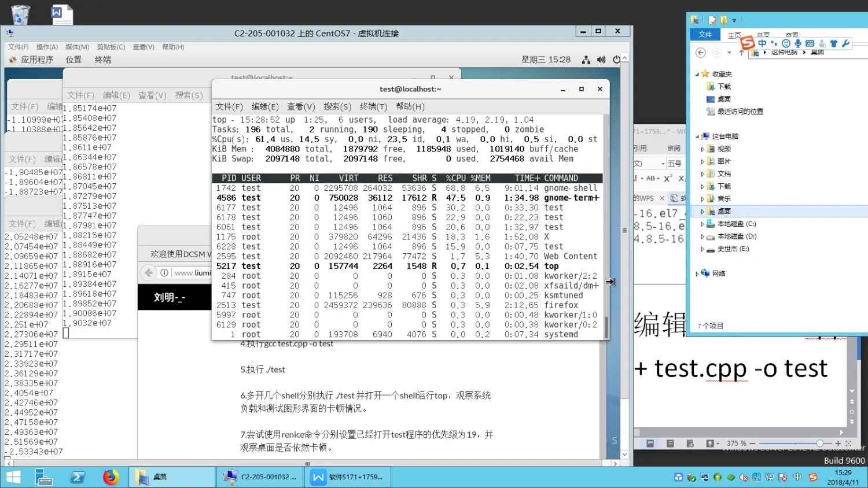Select 下载 under 收藏夹

tap(718, 87)
